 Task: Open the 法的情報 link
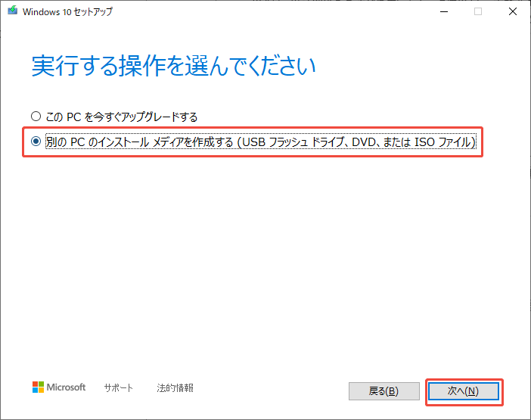pyautogui.click(x=175, y=387)
